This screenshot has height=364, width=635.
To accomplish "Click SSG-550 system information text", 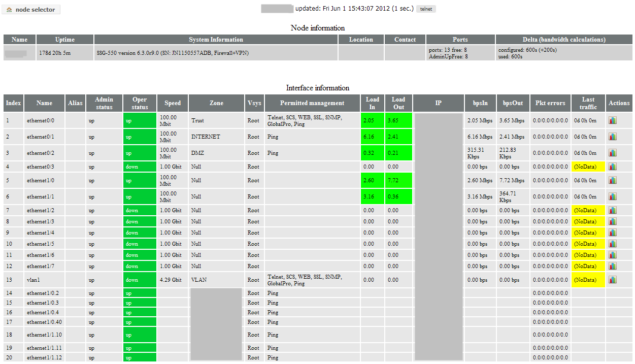I will click(172, 52).
